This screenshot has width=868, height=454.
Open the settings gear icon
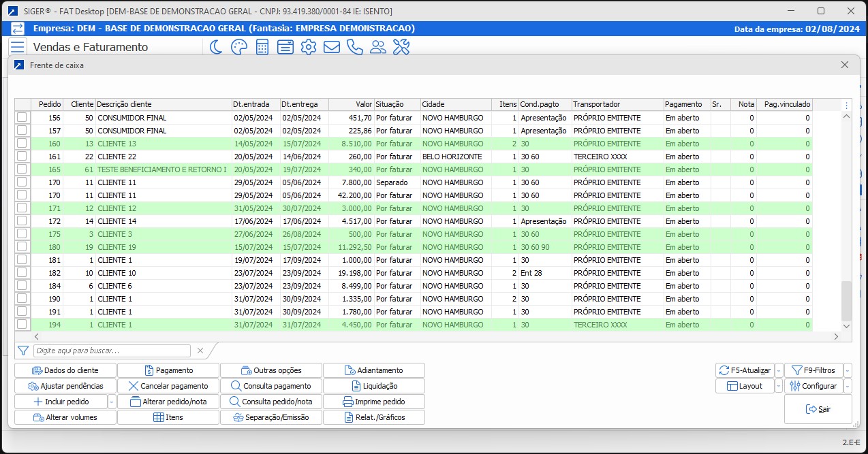(x=309, y=47)
